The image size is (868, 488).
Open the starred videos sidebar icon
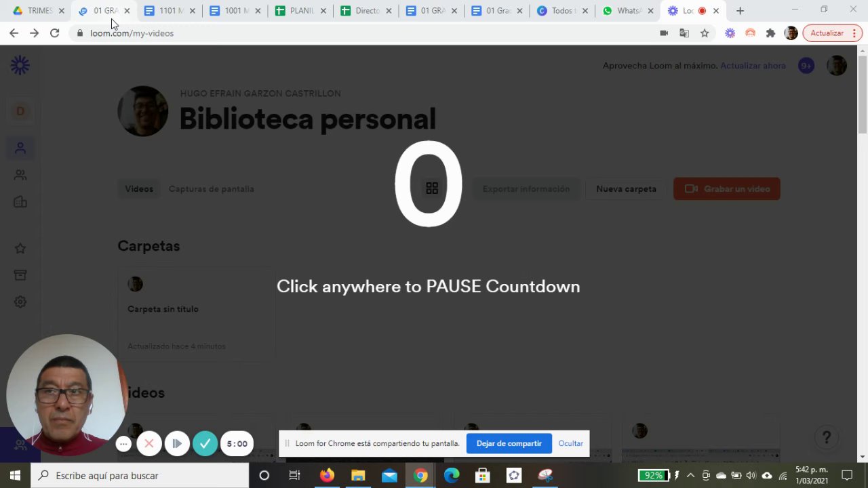[x=20, y=249]
